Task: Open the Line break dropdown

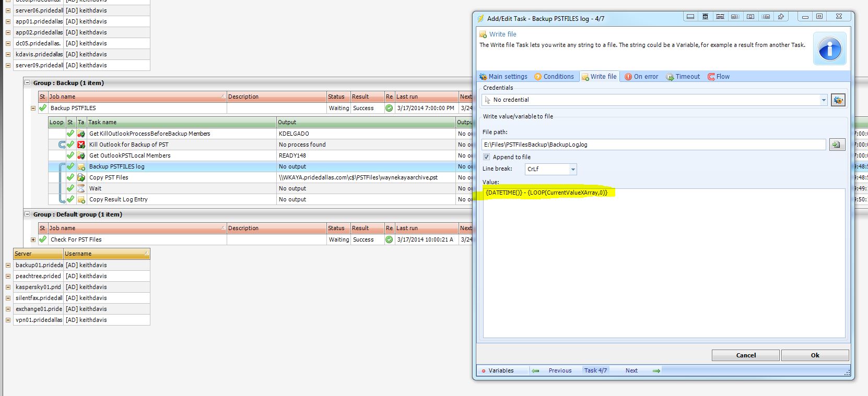Action: tap(573, 169)
